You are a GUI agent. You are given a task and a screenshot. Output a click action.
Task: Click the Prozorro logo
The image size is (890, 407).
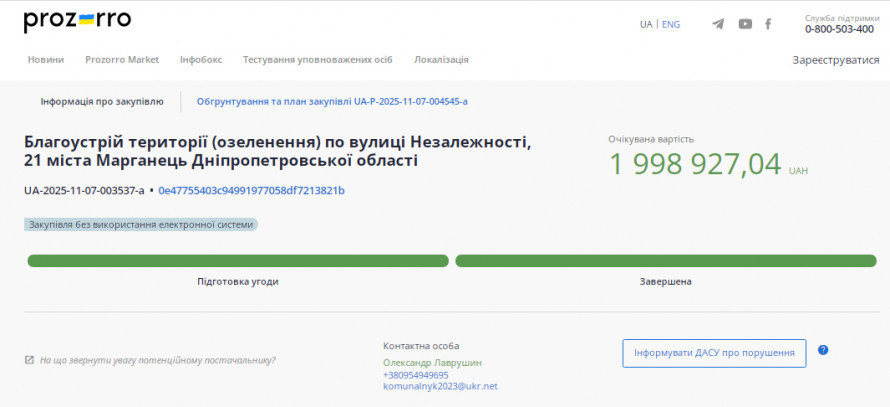(x=77, y=21)
